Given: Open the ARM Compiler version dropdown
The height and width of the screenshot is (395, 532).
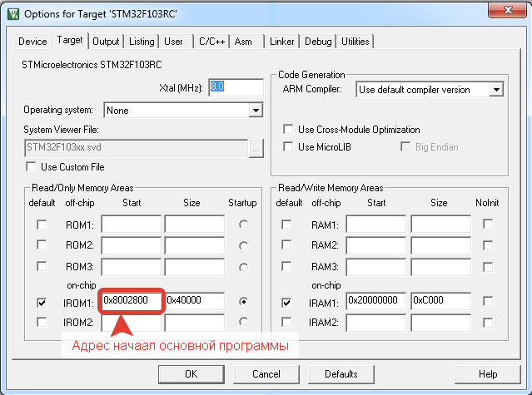Looking at the screenshot, I should click(496, 90).
